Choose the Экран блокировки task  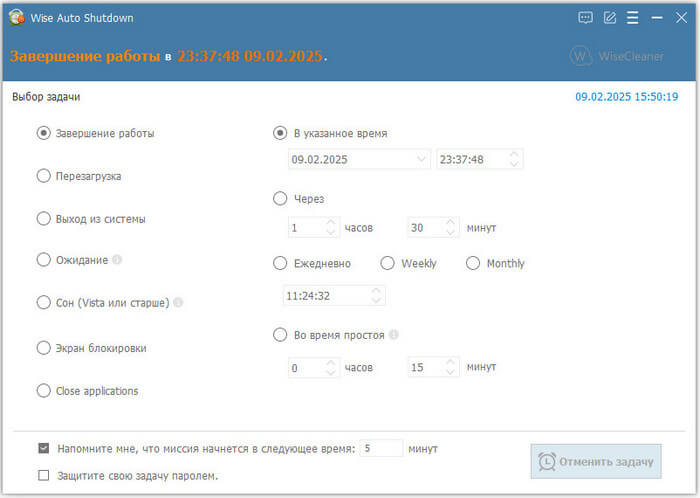click(43, 348)
